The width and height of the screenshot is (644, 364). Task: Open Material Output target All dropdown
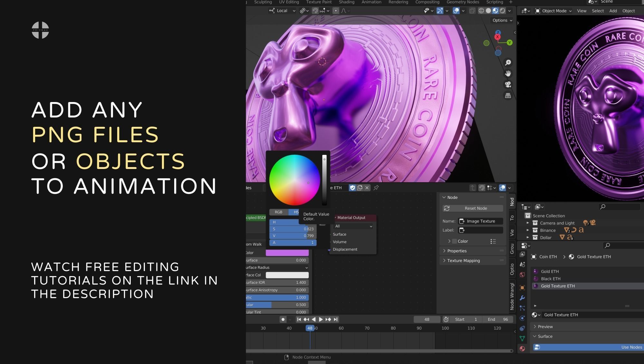tap(353, 226)
